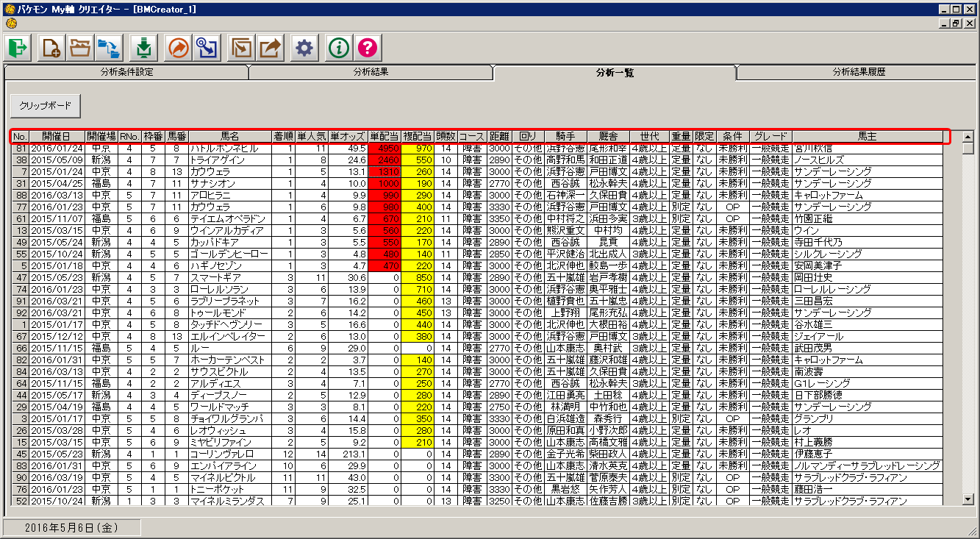Open help with the pink question mark icon
The height and width of the screenshot is (539, 980).
pyautogui.click(x=368, y=49)
